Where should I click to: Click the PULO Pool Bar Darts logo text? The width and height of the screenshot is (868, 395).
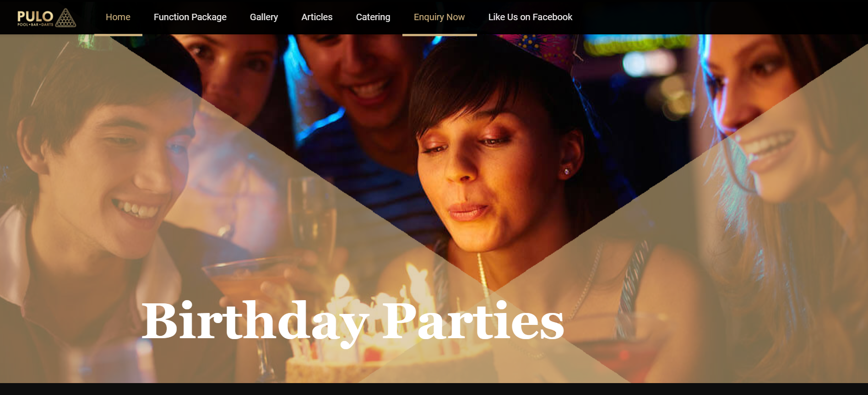click(35, 18)
